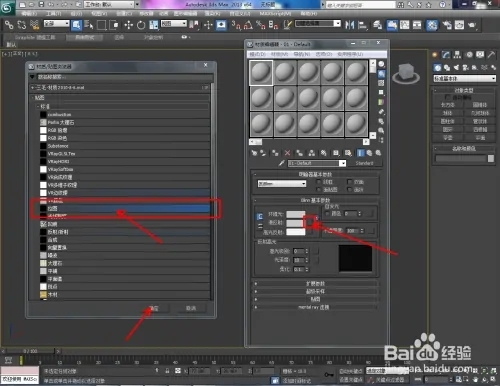Switch to Graphite Modeling Tools tab
The width and height of the screenshot is (500, 386).
point(35,37)
